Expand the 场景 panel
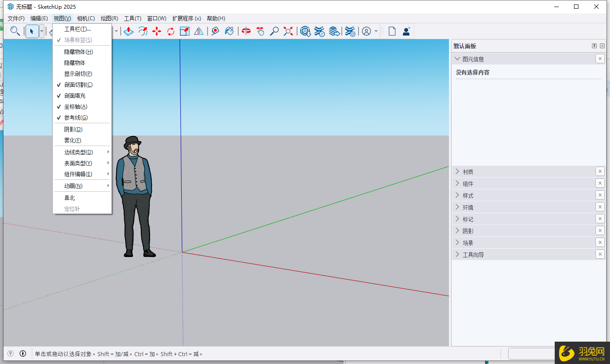 click(468, 242)
